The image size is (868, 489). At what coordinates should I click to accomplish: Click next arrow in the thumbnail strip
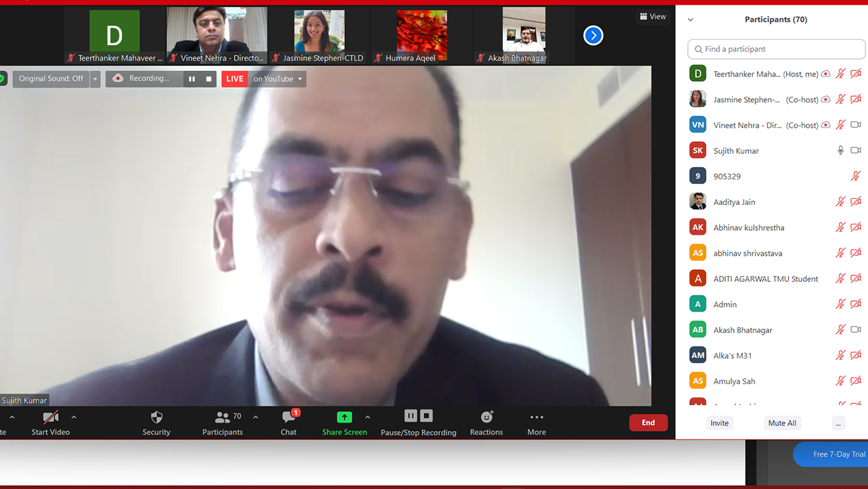593,35
